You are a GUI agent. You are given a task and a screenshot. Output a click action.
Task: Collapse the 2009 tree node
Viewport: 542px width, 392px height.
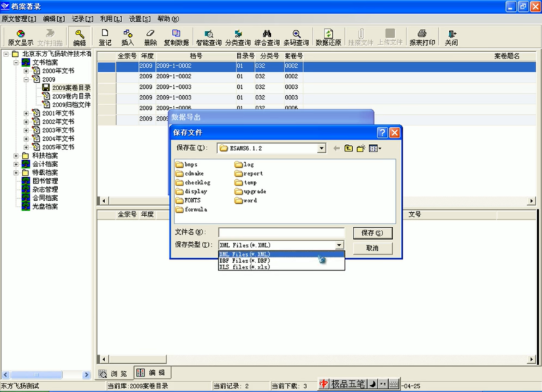click(26, 80)
